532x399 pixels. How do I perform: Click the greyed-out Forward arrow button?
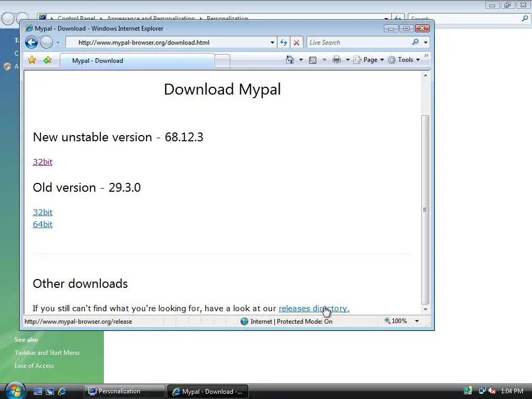tap(46, 43)
